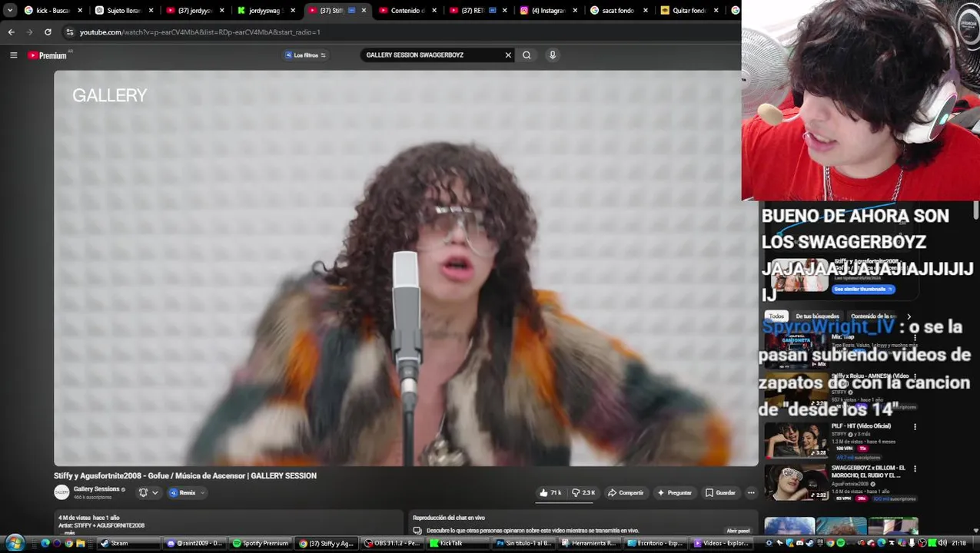
Task: Click the main video player
Action: pos(406,268)
